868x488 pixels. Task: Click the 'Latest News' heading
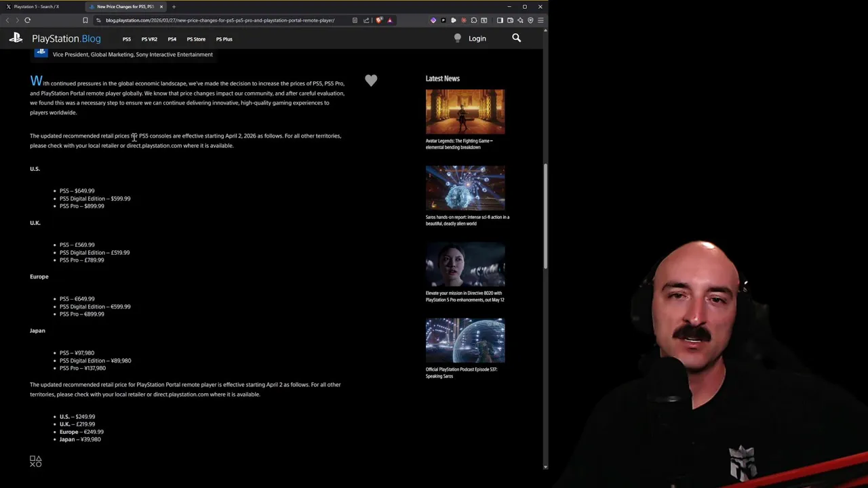pyautogui.click(x=443, y=79)
